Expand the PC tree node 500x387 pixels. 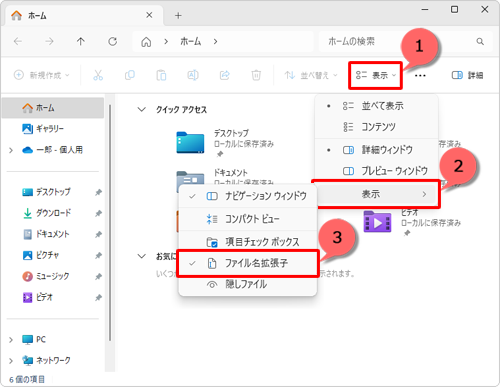11,340
